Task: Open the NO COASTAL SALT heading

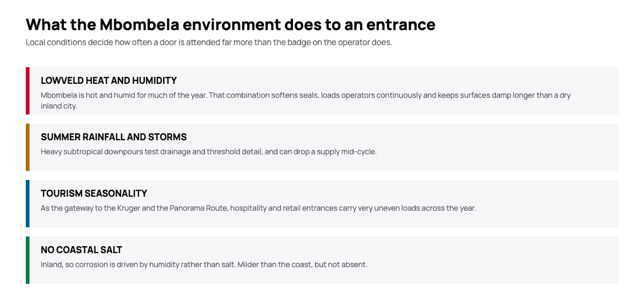Action: point(82,250)
